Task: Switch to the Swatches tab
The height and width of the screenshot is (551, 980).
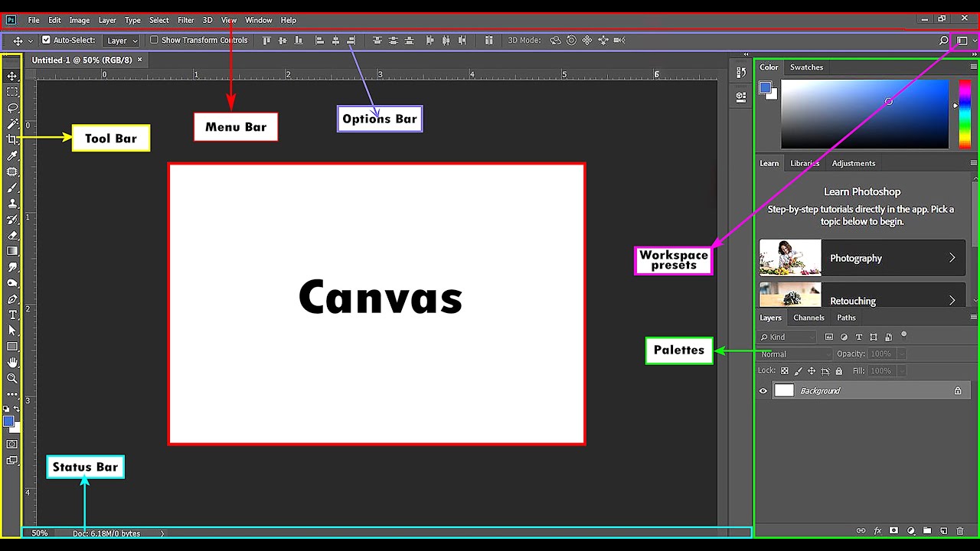Action: tap(806, 67)
